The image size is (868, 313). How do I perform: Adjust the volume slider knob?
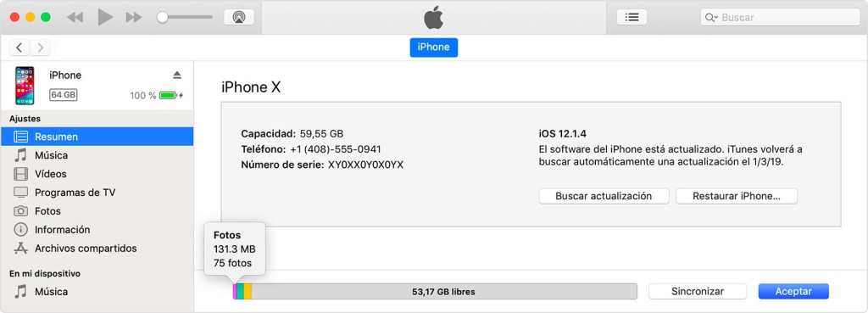click(x=162, y=17)
